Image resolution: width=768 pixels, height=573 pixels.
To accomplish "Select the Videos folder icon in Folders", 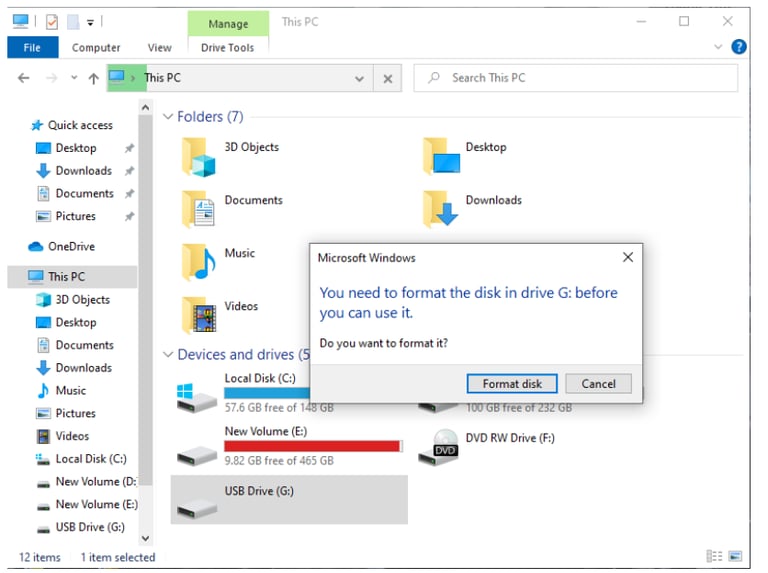I will 198,315.
